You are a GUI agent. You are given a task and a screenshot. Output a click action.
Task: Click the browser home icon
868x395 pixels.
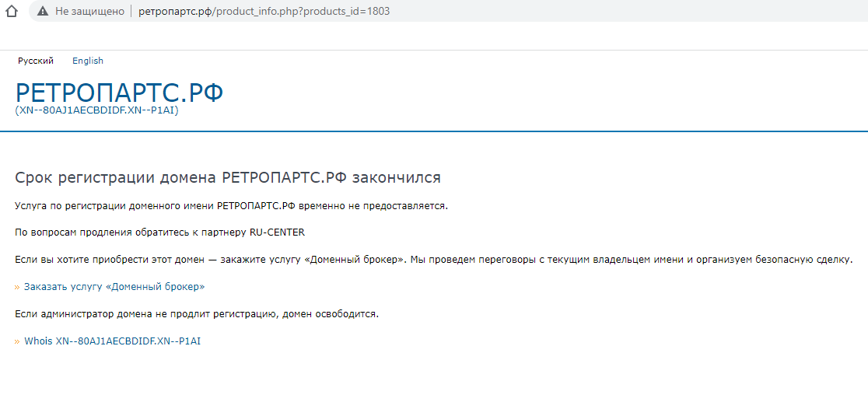click(11, 11)
